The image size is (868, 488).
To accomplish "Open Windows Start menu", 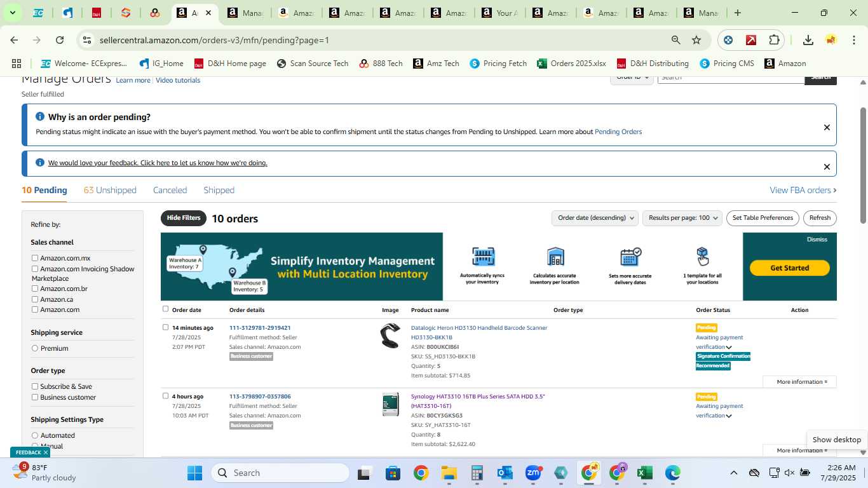I will (x=194, y=473).
